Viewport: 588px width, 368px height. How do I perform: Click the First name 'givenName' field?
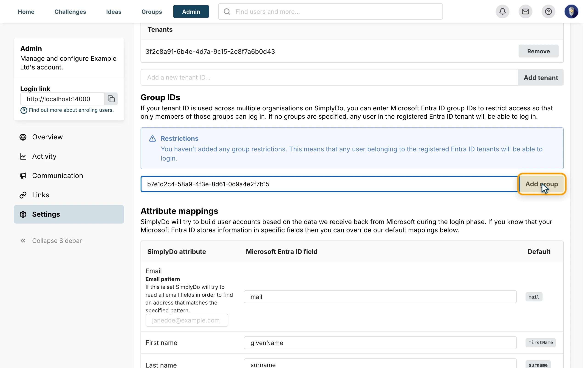380,343
